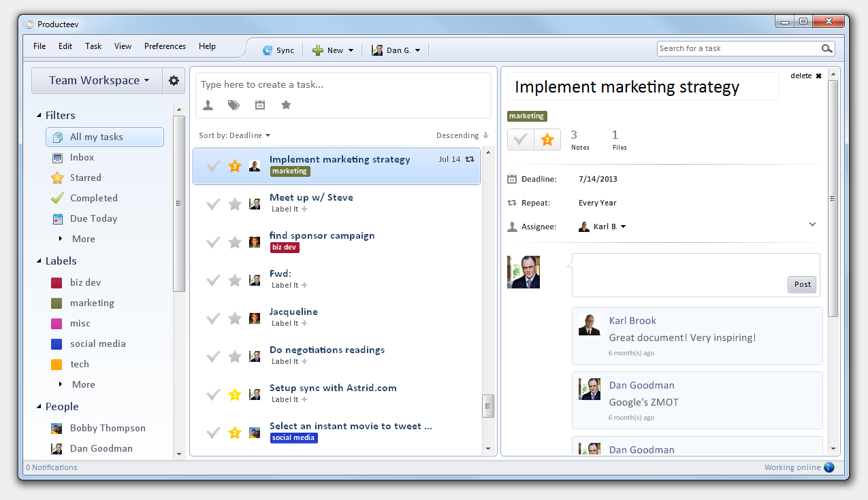Mark 'Meet up w/ Steve' task as complete

point(213,204)
